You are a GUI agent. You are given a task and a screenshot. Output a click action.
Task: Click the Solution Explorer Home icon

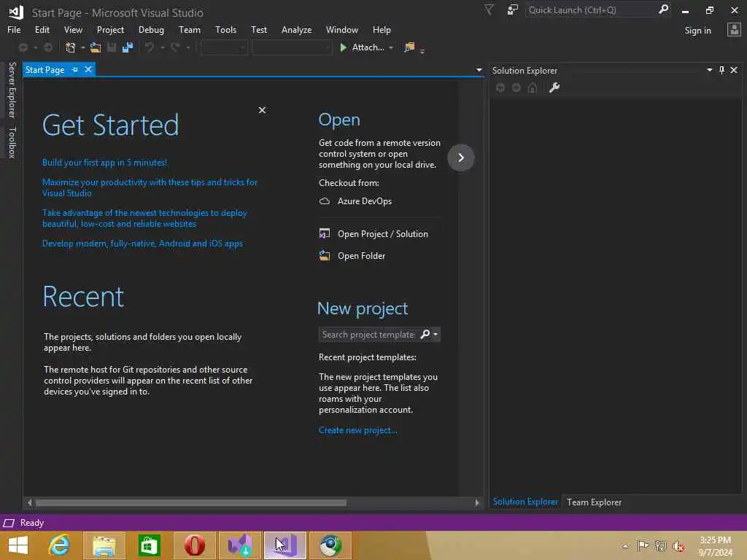[533, 87]
